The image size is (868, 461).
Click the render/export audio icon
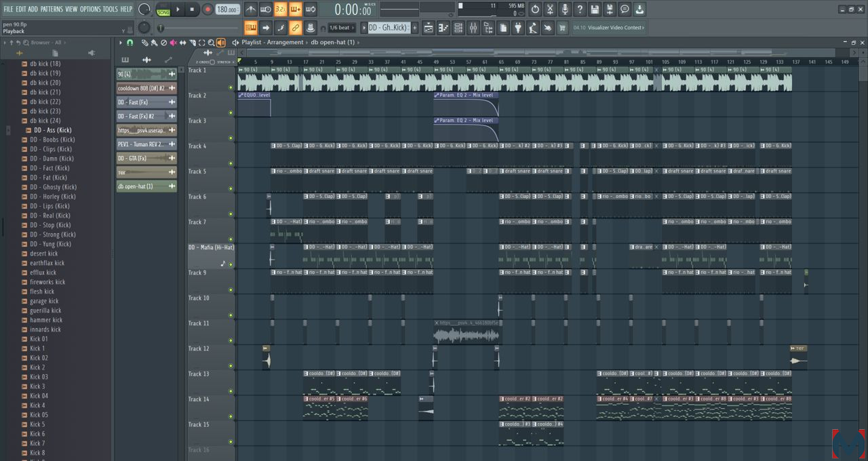tap(610, 9)
